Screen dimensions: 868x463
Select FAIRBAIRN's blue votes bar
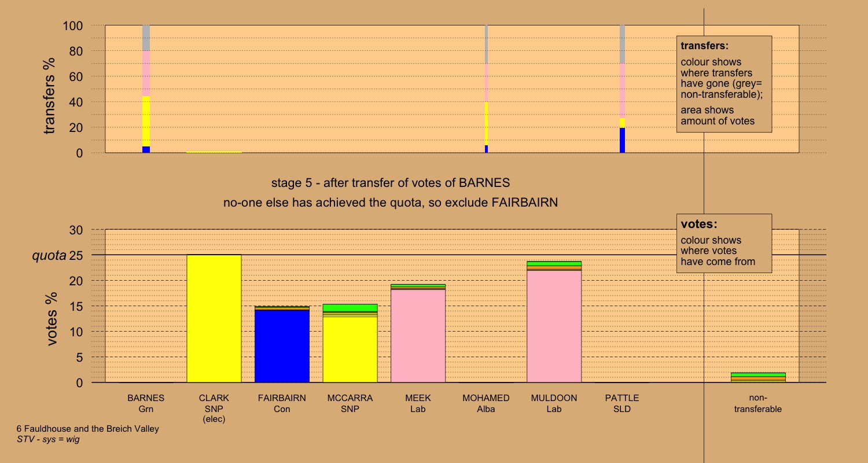(282, 346)
